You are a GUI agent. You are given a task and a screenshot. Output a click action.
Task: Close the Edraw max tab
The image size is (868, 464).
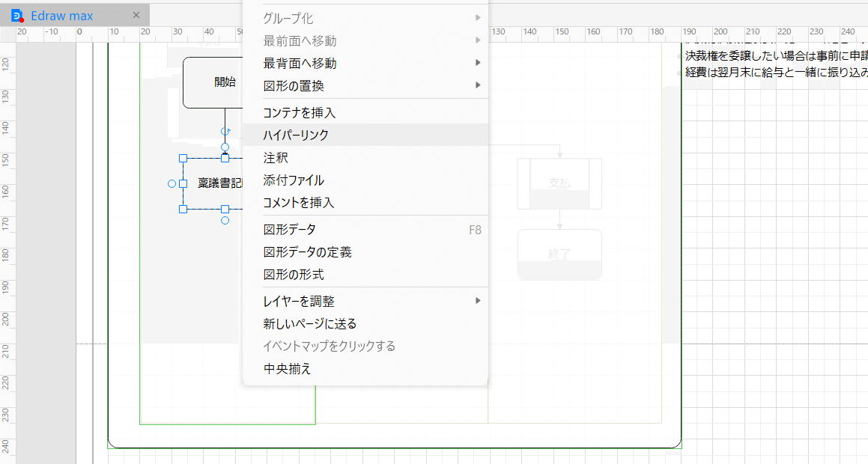tap(137, 14)
